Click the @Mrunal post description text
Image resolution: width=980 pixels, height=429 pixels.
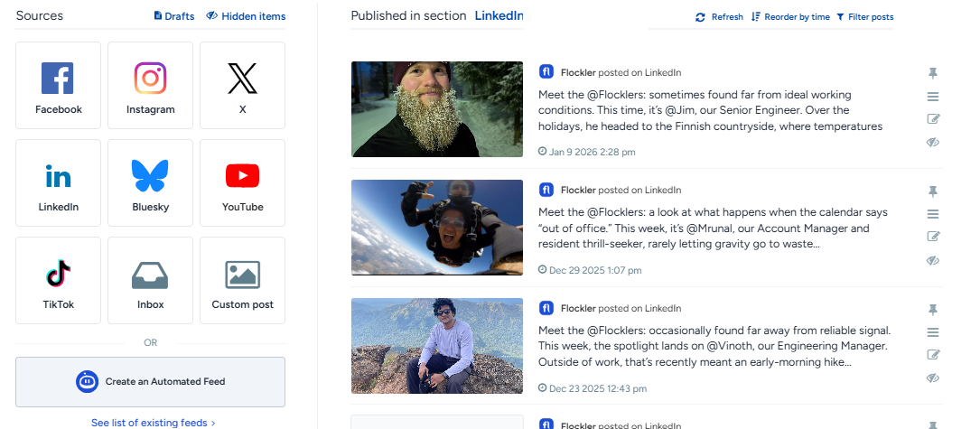[x=714, y=228]
